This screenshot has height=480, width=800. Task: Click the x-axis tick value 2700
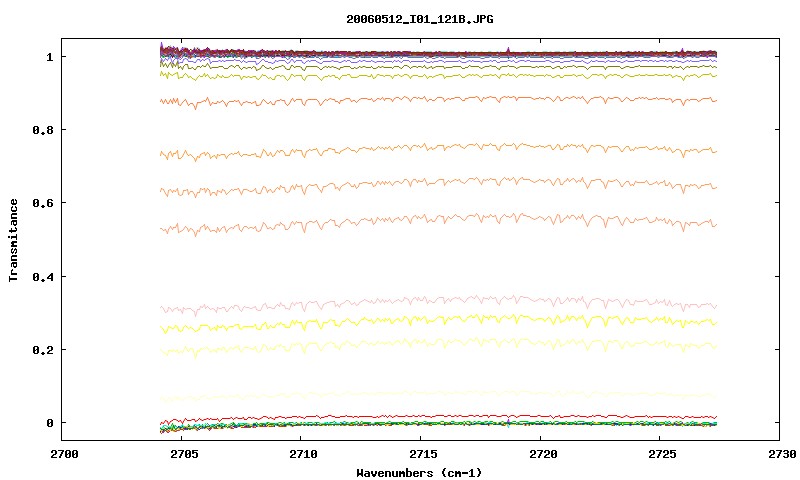pyautogui.click(x=64, y=454)
